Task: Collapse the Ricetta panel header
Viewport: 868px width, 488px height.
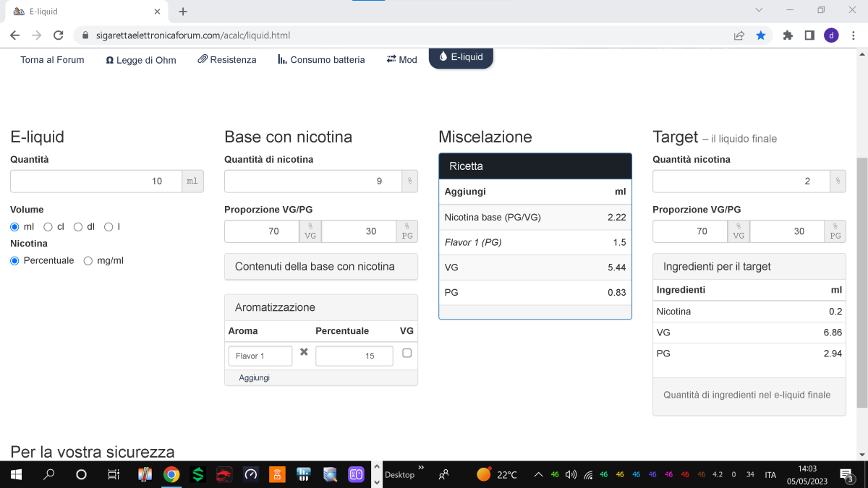Action: [x=535, y=166]
